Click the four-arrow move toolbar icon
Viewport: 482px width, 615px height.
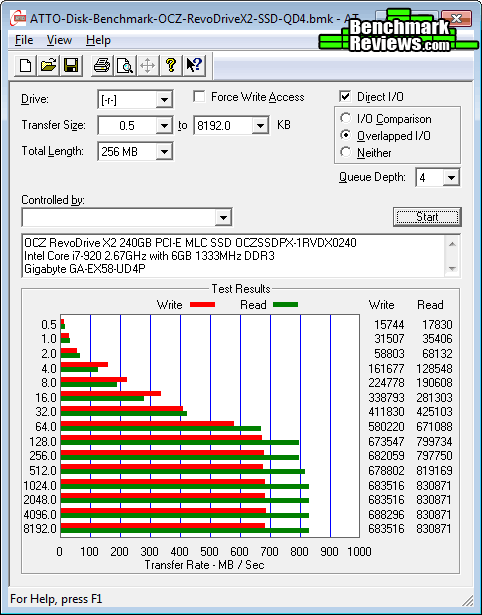pyautogui.click(x=147, y=65)
